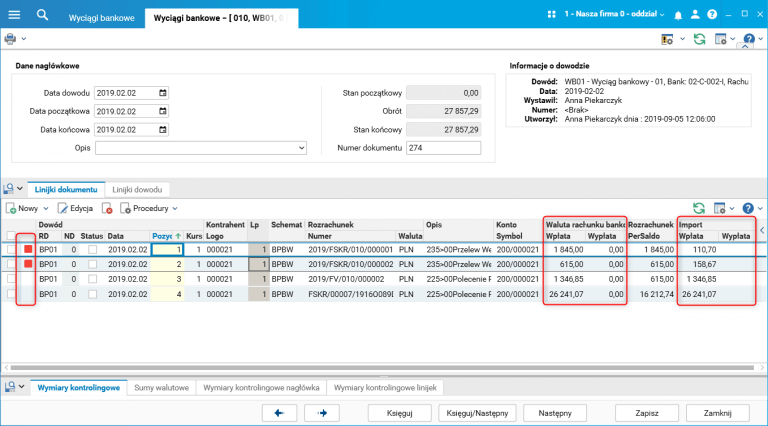This screenshot has width=768, height=426.
Task: Click the Zamknij button
Action: [718, 412]
